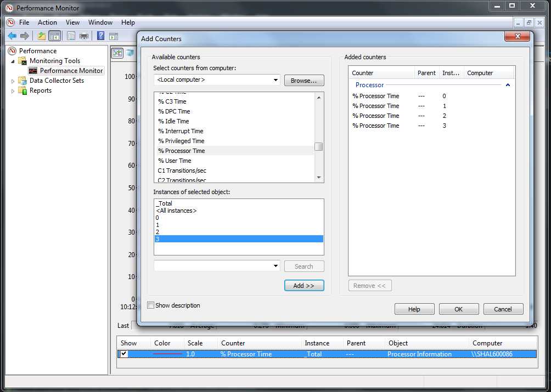
Task: Click the View Current Activity graph icon
Action: coord(117,53)
